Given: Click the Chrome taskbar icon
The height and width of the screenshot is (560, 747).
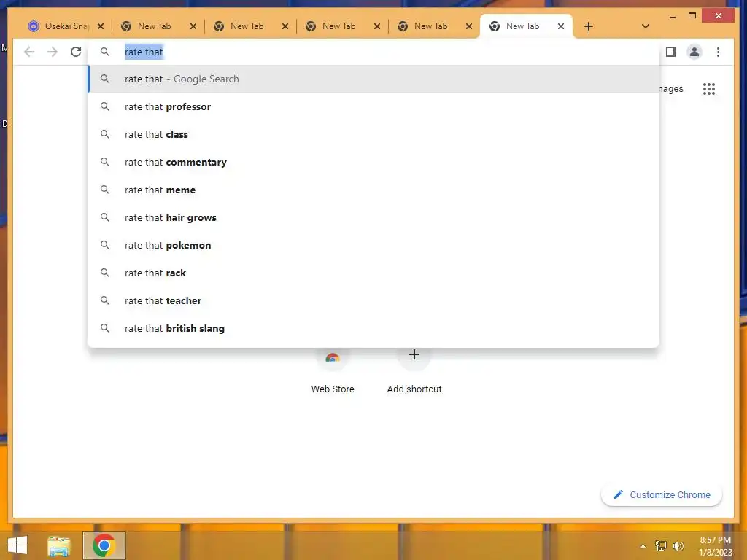Looking at the screenshot, I should coord(104,545).
